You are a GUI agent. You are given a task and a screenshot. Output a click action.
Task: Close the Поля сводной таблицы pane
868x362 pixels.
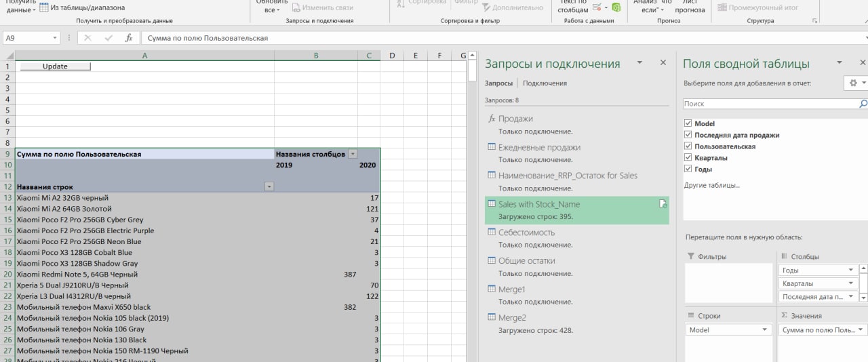(863, 62)
